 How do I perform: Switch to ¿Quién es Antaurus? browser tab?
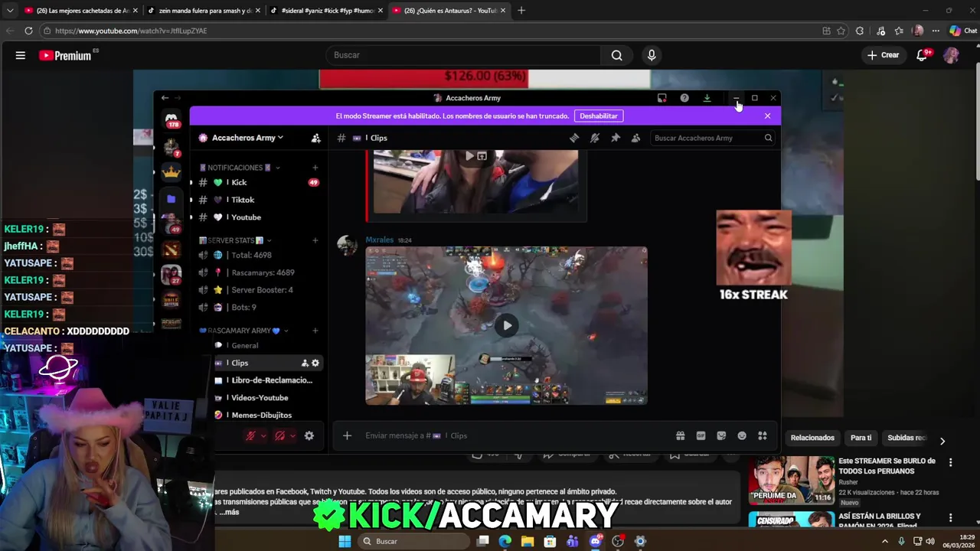click(x=449, y=11)
